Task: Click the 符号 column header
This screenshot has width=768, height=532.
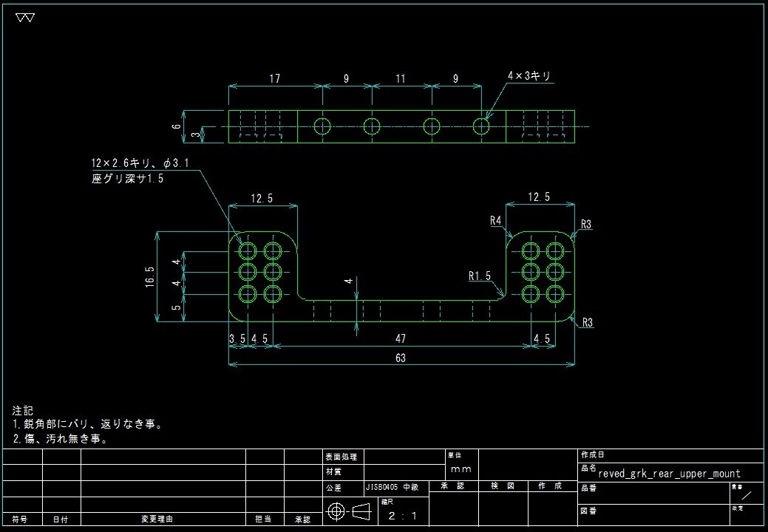Action: [20, 519]
